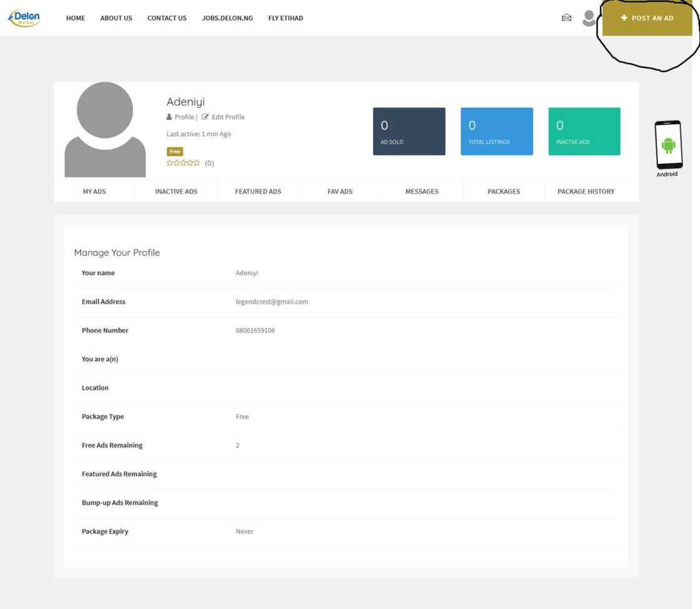Switch to the My Ads tab
Image resolution: width=700 pixels, height=609 pixels.
pos(94,191)
